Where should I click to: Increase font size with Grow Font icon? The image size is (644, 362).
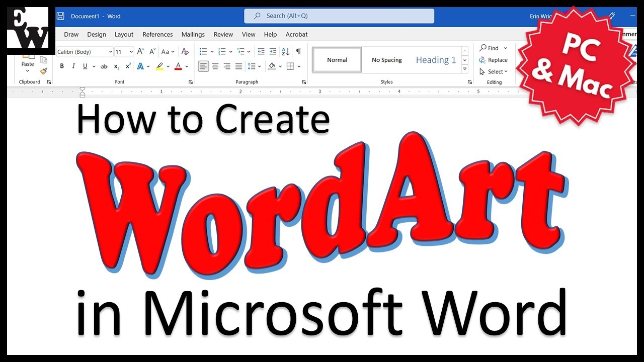pos(141,52)
